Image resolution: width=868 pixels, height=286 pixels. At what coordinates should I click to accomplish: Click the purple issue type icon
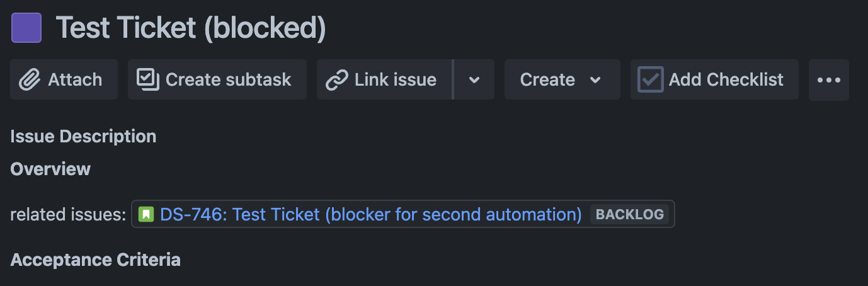(26, 28)
